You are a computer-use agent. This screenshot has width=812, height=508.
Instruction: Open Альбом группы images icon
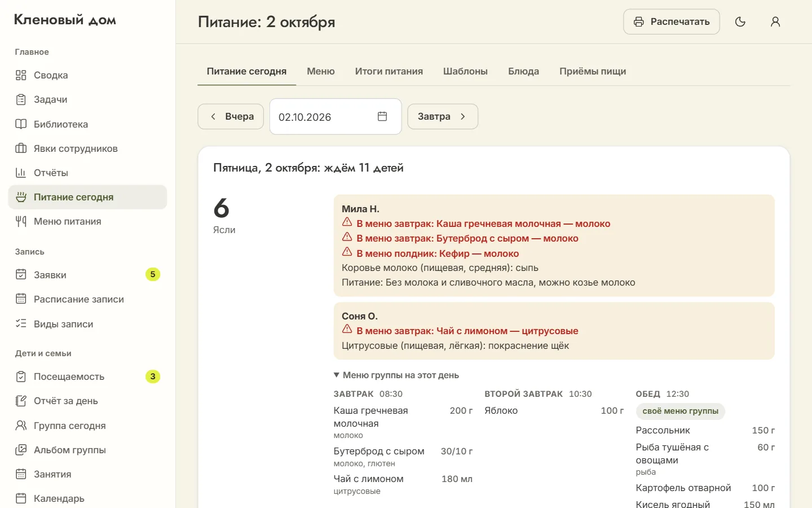pos(21,450)
